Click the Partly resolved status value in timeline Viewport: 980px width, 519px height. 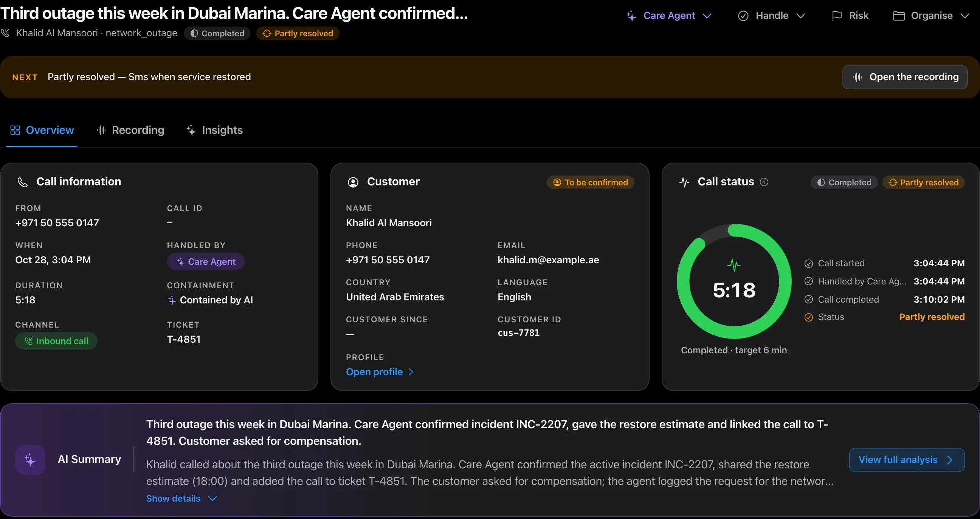[932, 317]
